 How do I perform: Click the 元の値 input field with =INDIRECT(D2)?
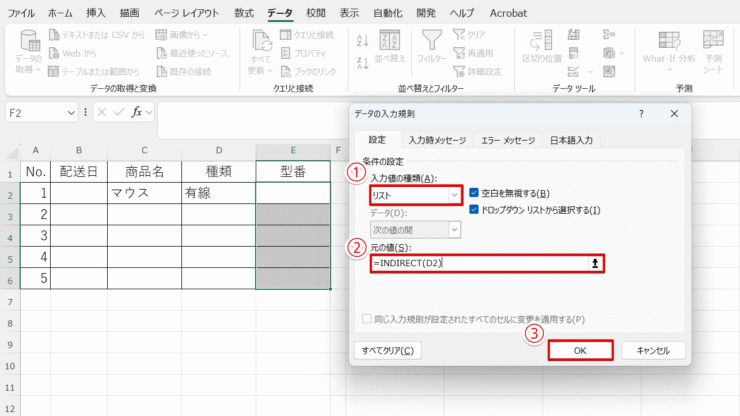click(479, 263)
